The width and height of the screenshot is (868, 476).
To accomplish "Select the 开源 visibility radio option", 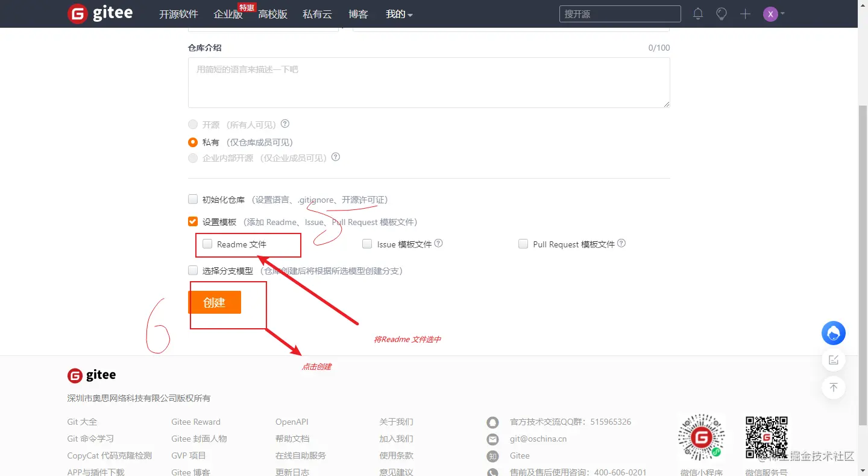I will pos(193,124).
